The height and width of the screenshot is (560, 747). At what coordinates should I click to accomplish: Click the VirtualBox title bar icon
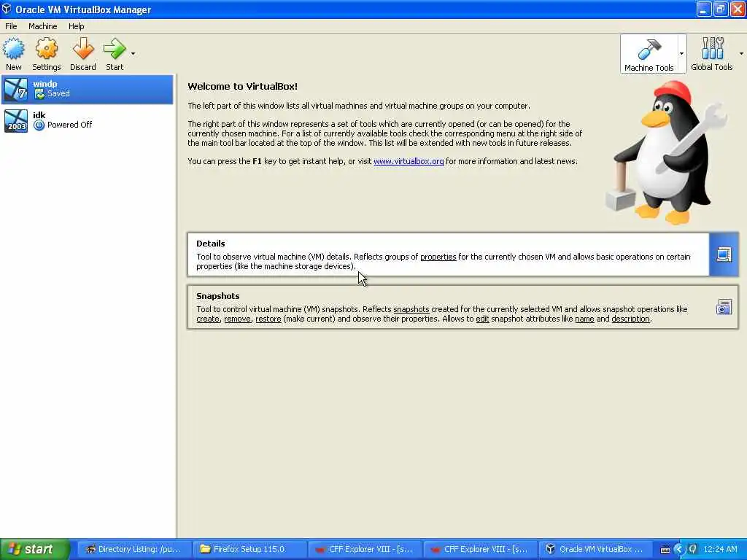click(x=6, y=9)
